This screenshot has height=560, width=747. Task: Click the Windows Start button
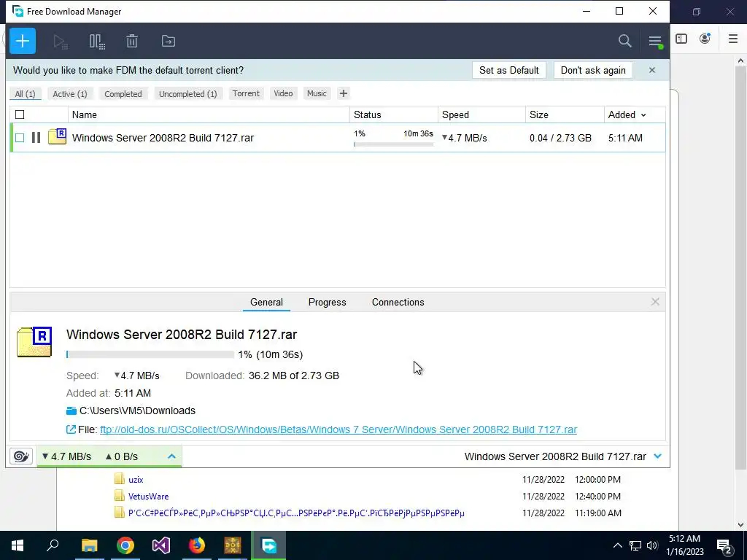(18, 545)
